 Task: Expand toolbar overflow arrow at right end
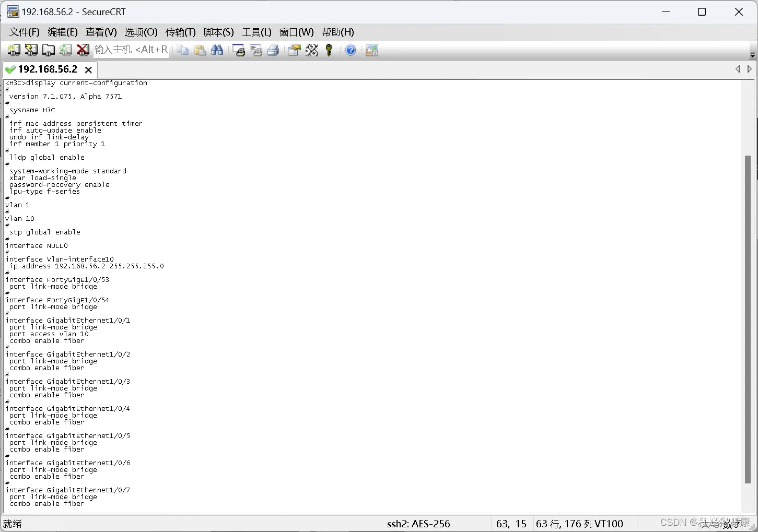click(752, 54)
